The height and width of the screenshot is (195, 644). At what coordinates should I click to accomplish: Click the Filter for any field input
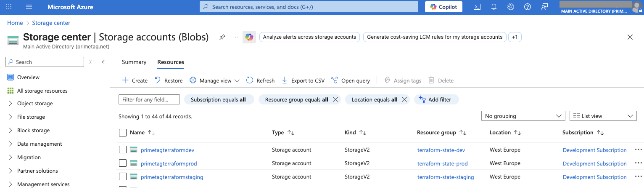pyautogui.click(x=149, y=99)
